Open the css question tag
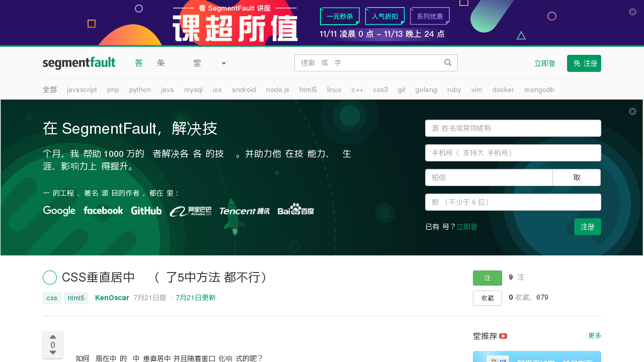Viewport: 644px width, 362px height. (x=52, y=298)
